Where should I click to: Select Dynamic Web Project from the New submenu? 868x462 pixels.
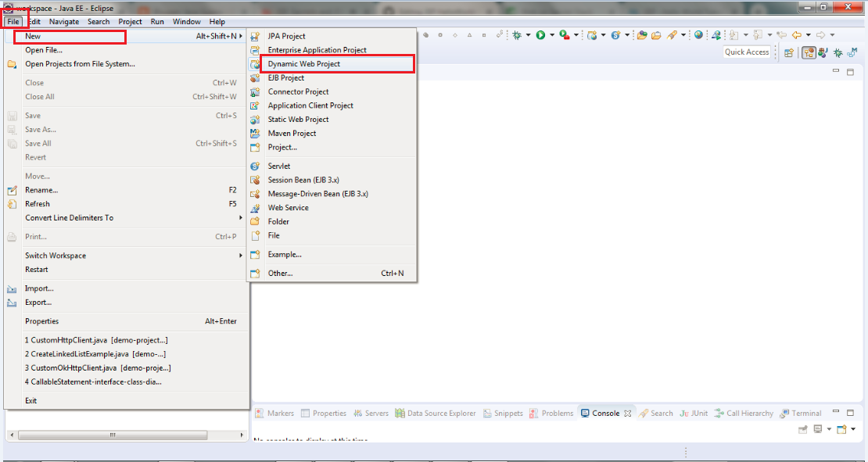pyautogui.click(x=332, y=63)
